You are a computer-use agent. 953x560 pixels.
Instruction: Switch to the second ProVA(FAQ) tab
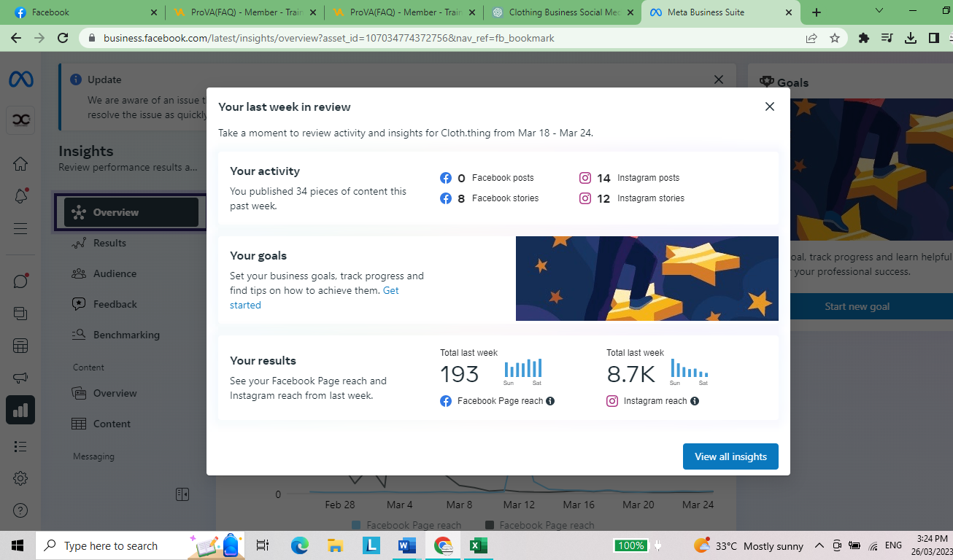(x=404, y=12)
